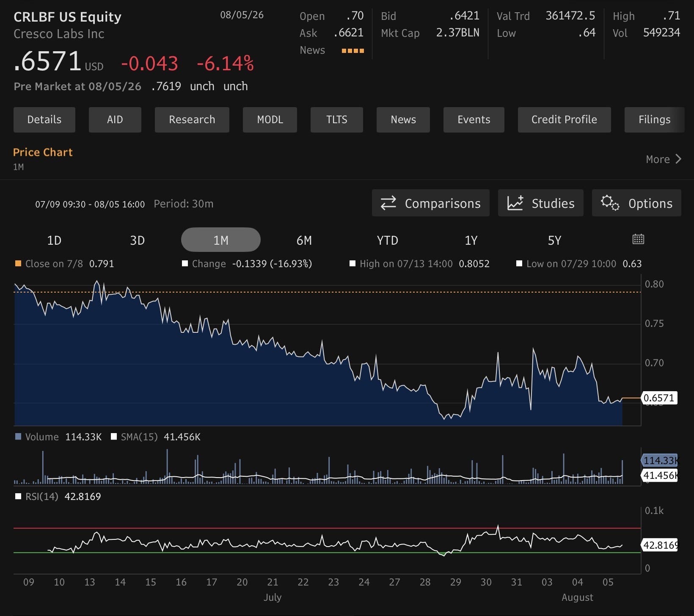Click the Filings button
Screen dimensions: 694x616
tap(654, 120)
